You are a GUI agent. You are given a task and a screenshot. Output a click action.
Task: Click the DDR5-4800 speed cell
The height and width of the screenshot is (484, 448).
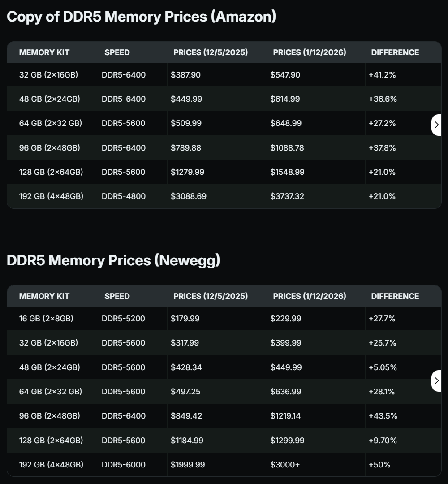click(124, 196)
